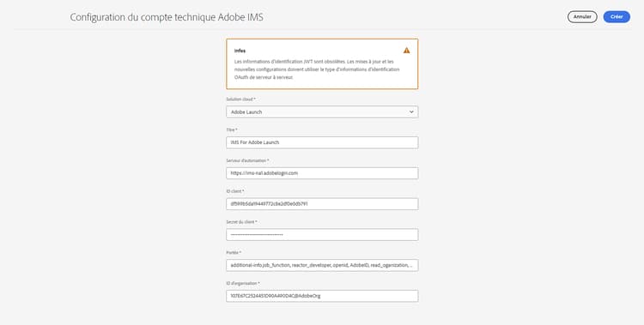Select the ID client input field
The image size is (644, 325).
(x=322, y=204)
